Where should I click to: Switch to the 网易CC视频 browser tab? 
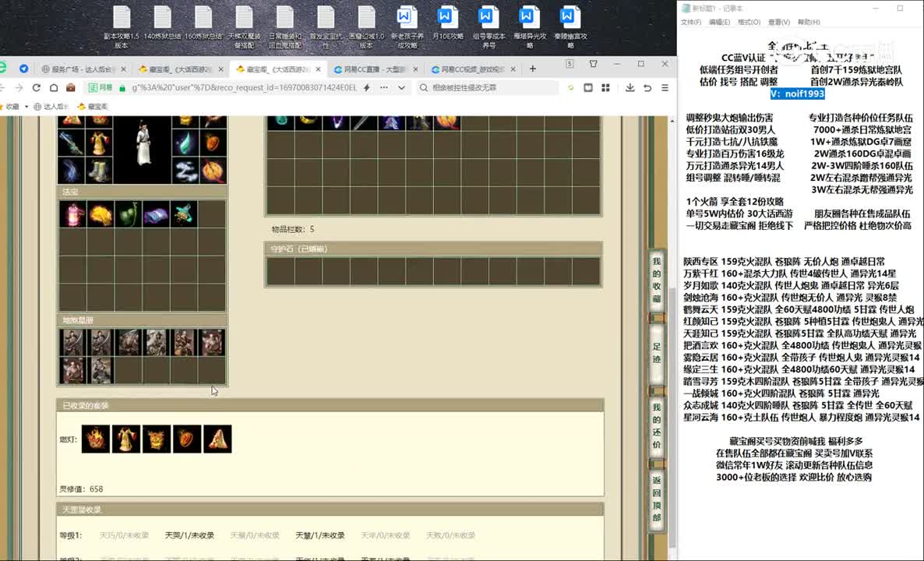click(472, 69)
